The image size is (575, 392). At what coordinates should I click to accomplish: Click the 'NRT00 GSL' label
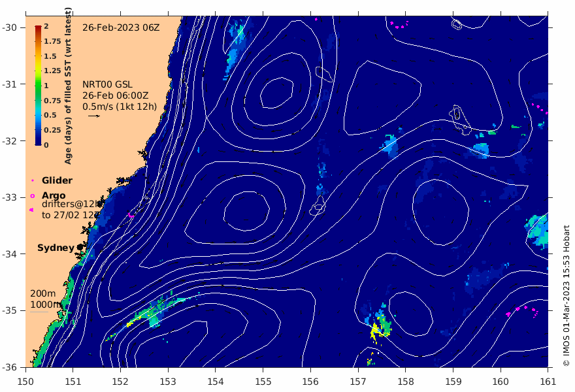click(107, 84)
